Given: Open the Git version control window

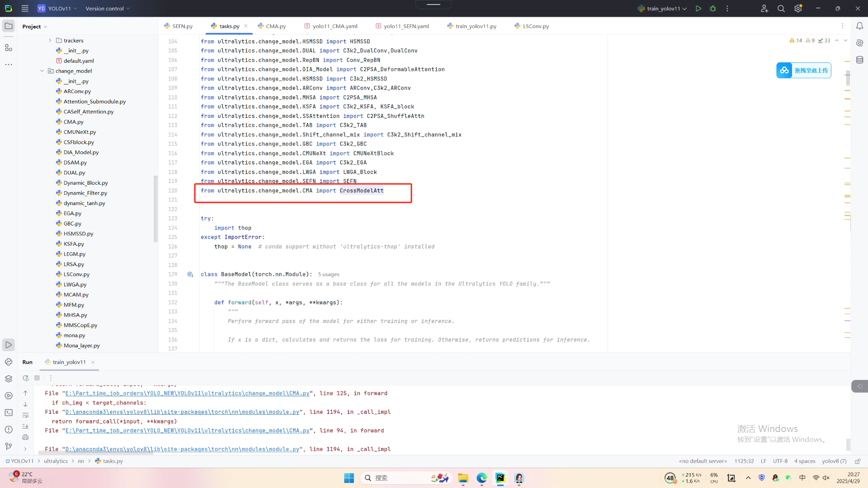Looking at the screenshot, I should (x=9, y=446).
